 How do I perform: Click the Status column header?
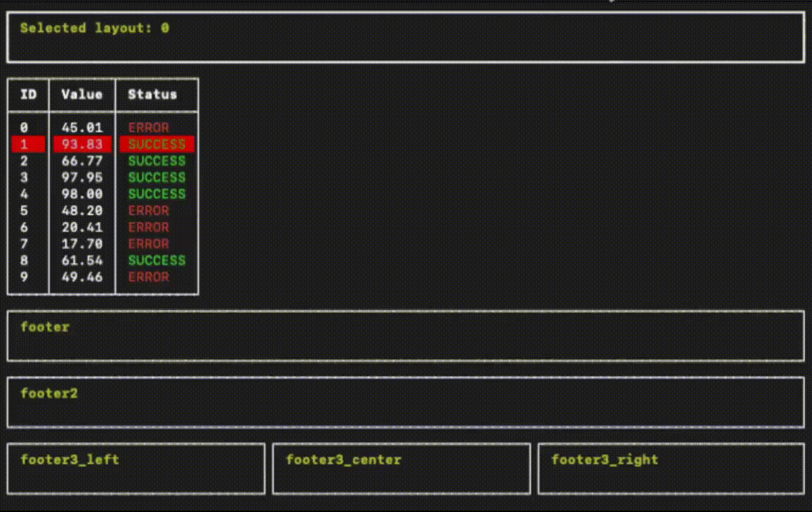tap(153, 94)
